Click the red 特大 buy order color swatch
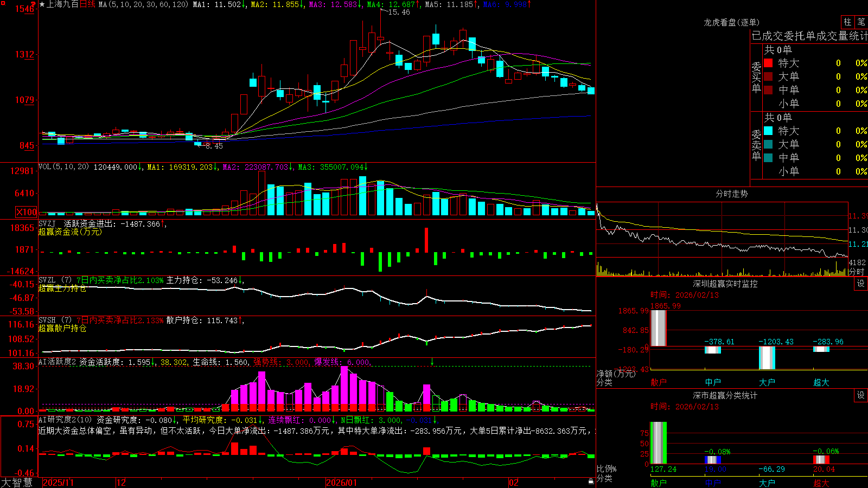The width and height of the screenshot is (868, 488). pos(768,63)
